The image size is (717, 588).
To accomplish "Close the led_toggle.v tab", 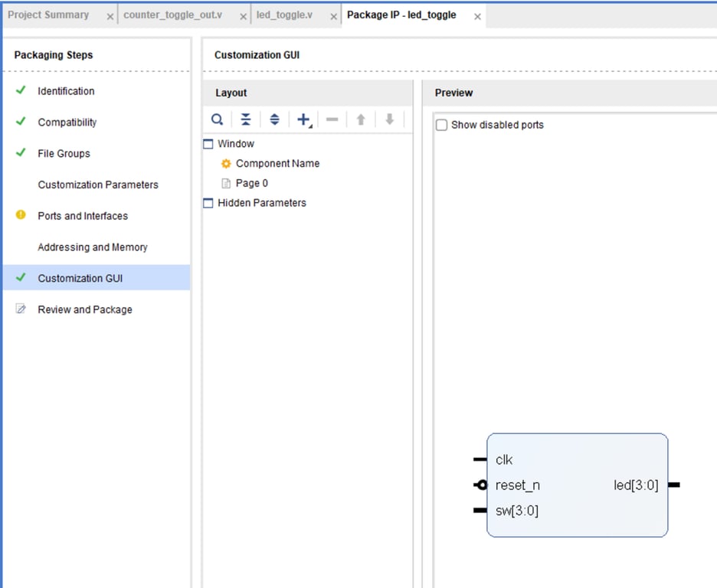I will point(333,17).
